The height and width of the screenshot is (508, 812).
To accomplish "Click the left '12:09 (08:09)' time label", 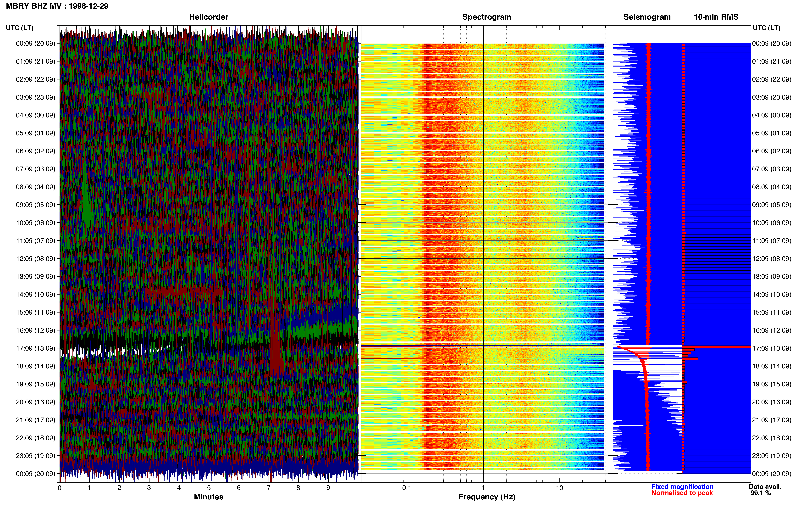I will tap(36, 259).
